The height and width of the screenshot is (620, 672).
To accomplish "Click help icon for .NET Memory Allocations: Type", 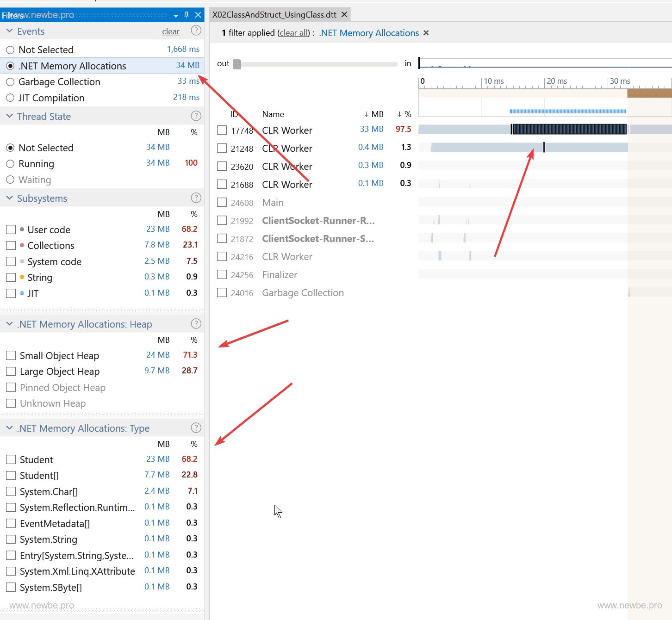I will tap(196, 428).
